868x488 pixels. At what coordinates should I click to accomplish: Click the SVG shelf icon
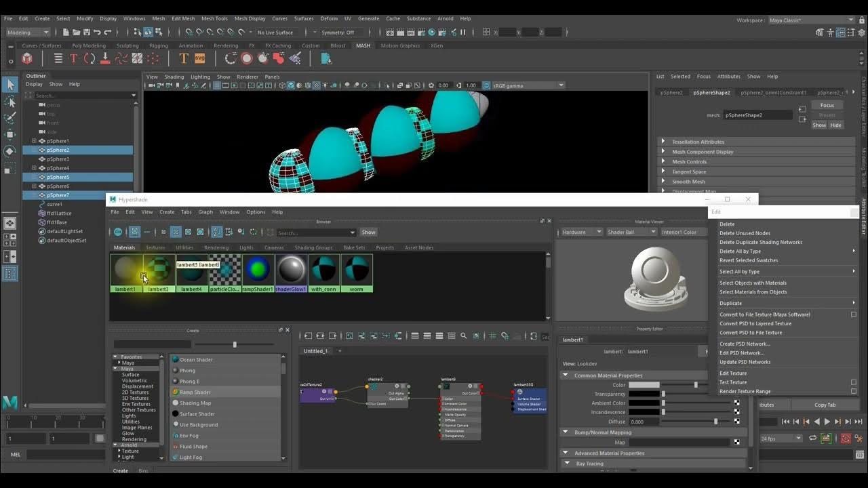click(199, 59)
